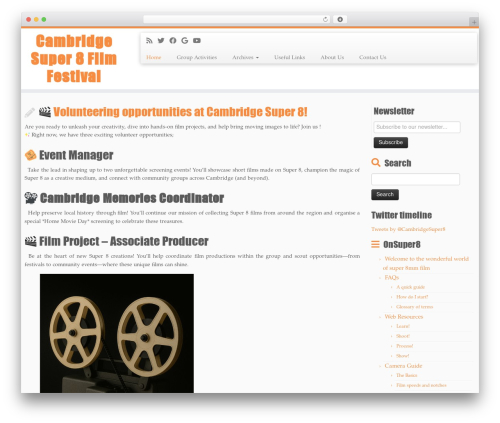The height and width of the screenshot is (423, 500).
Task: Open the Useful Links menu item
Action: click(x=289, y=57)
